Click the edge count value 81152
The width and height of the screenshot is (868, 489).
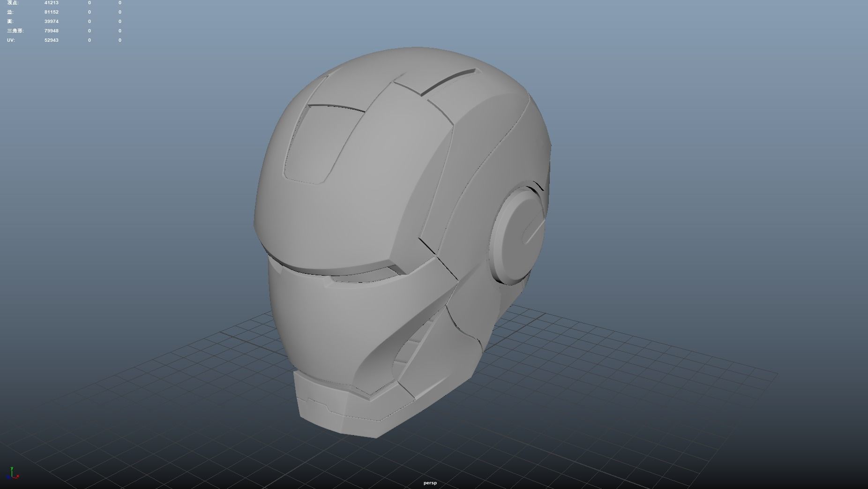52,12
